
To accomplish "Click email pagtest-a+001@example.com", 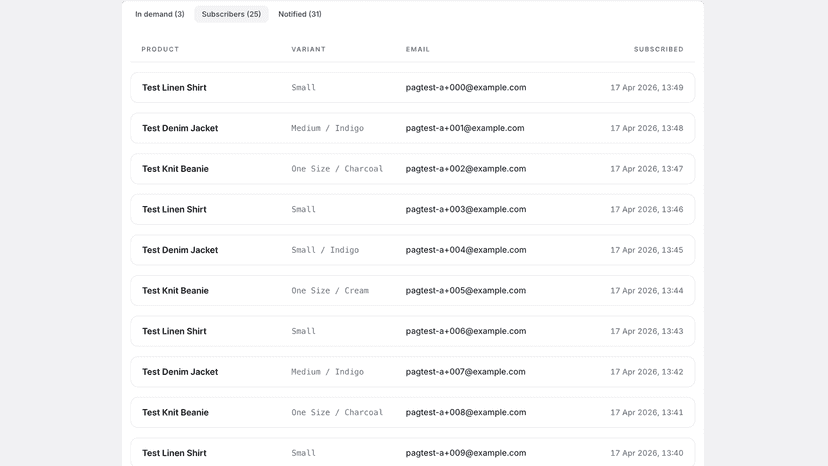I will 465,128.
